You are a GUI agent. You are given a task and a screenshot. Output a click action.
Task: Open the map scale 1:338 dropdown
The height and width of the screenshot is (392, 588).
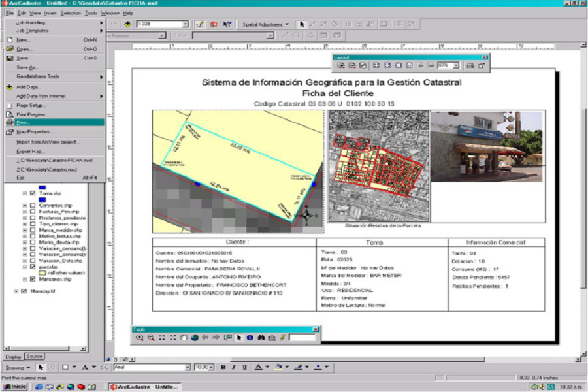click(x=186, y=24)
